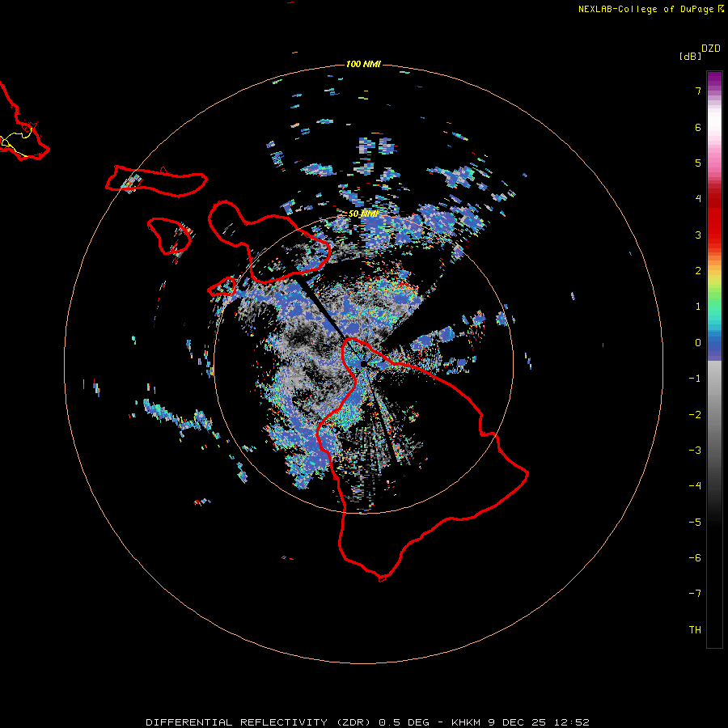Click the 50 NMI range ring label
Image resolution: width=728 pixels, height=728 pixels.
363,214
